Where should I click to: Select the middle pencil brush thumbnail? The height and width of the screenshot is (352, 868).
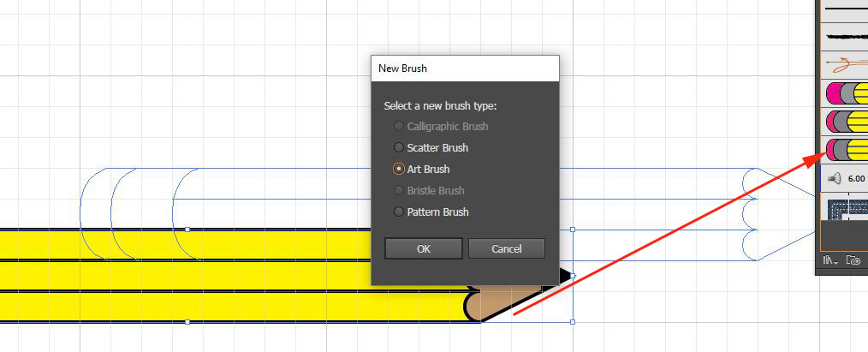coord(846,122)
